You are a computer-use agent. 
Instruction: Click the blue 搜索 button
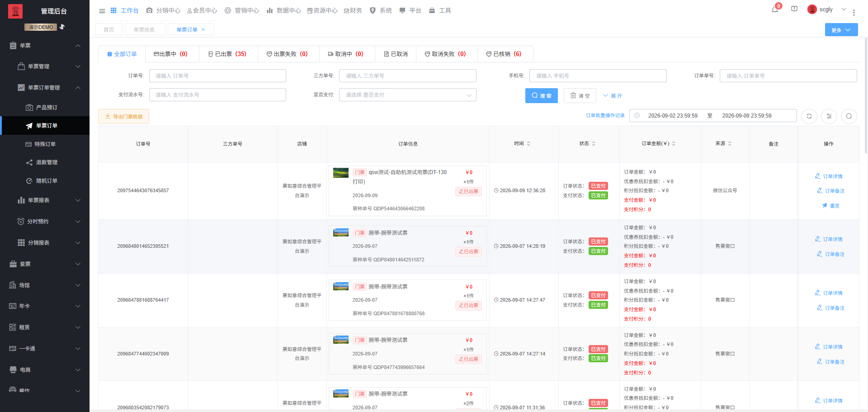point(542,96)
